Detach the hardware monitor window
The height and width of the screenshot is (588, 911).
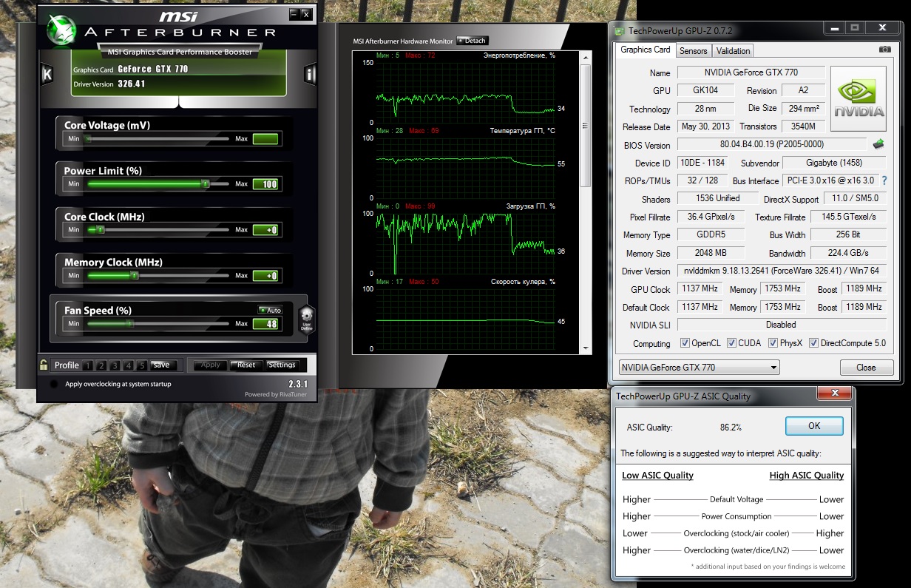(473, 41)
